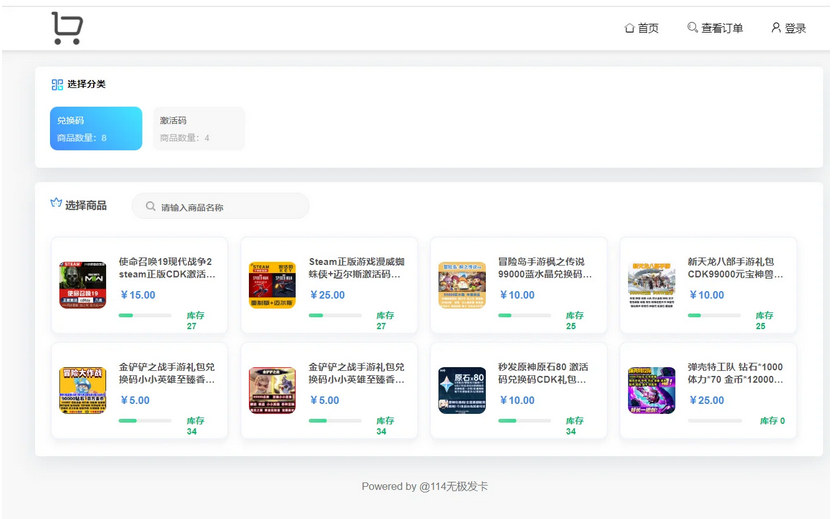The height and width of the screenshot is (519, 832).
Task: Click the user icon beside 登录
Action: coord(776,27)
